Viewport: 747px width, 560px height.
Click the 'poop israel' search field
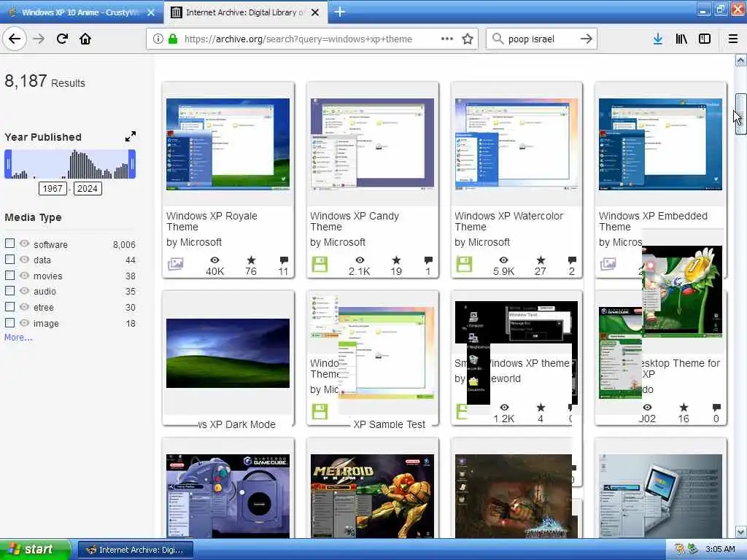click(541, 39)
